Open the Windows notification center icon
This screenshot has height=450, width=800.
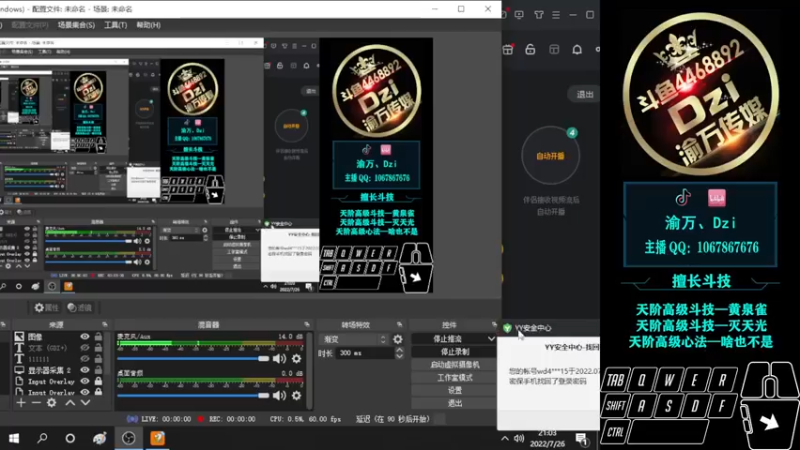[582, 439]
